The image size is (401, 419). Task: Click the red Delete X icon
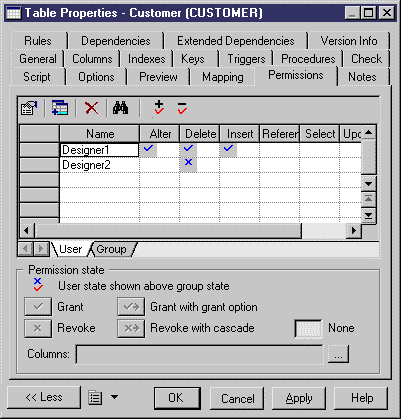click(91, 108)
